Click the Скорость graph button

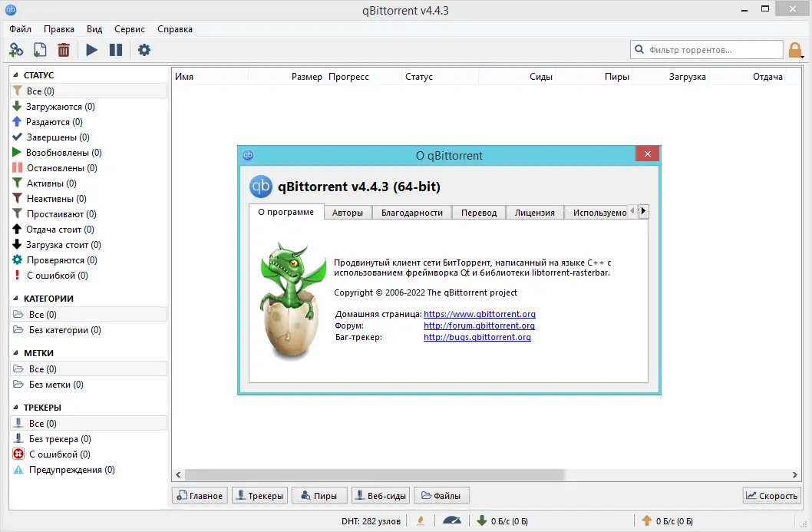click(x=771, y=496)
